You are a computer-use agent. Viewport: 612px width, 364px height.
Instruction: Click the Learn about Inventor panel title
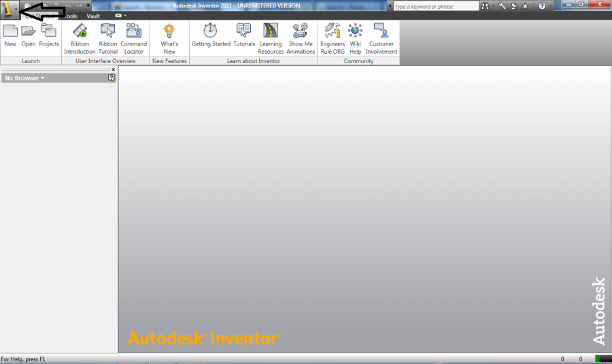254,61
